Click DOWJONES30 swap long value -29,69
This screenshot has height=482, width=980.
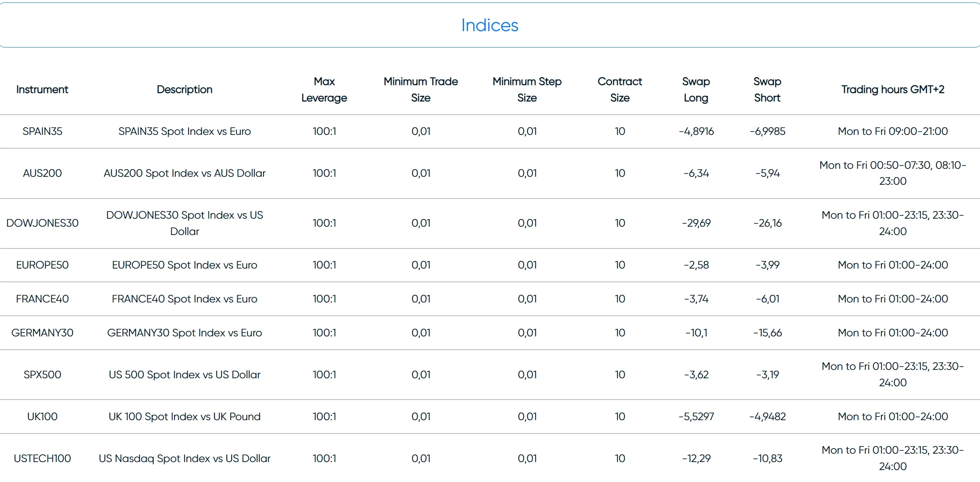click(696, 223)
